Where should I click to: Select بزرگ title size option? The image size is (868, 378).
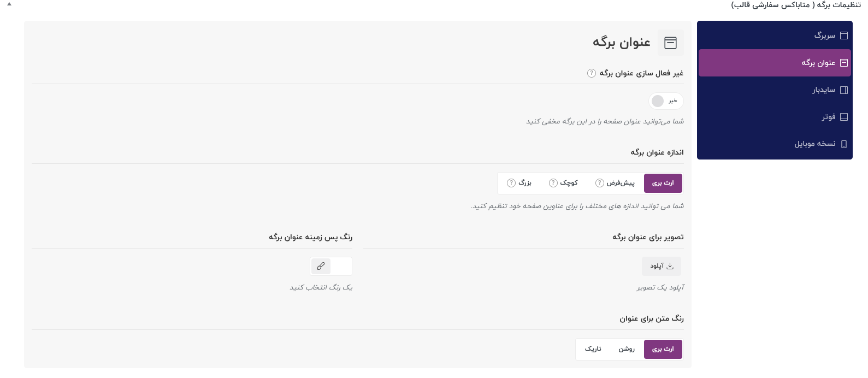519,183
